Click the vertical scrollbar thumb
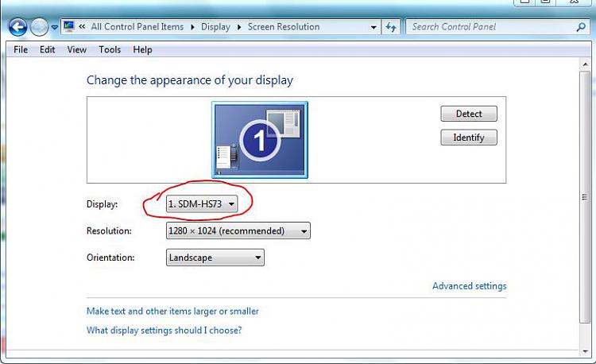 (x=586, y=197)
